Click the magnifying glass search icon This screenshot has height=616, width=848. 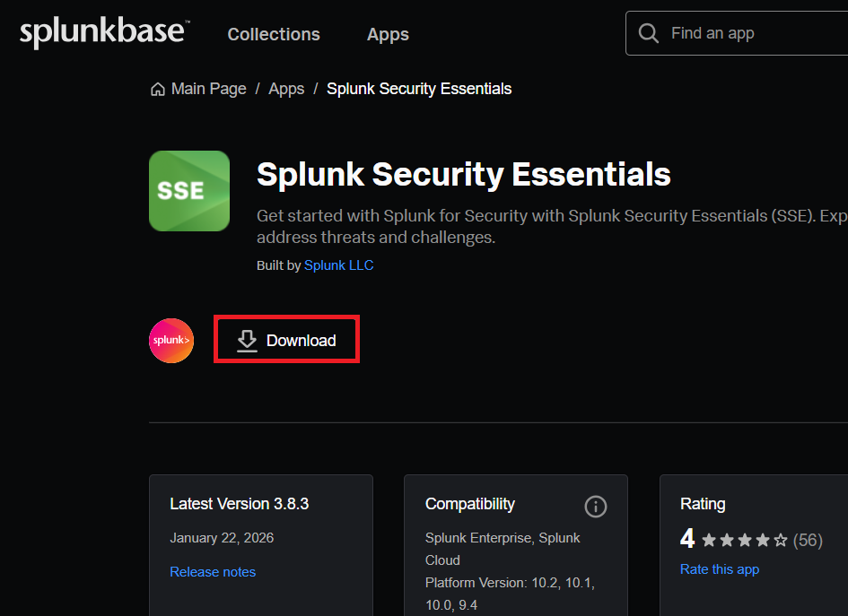pos(648,33)
